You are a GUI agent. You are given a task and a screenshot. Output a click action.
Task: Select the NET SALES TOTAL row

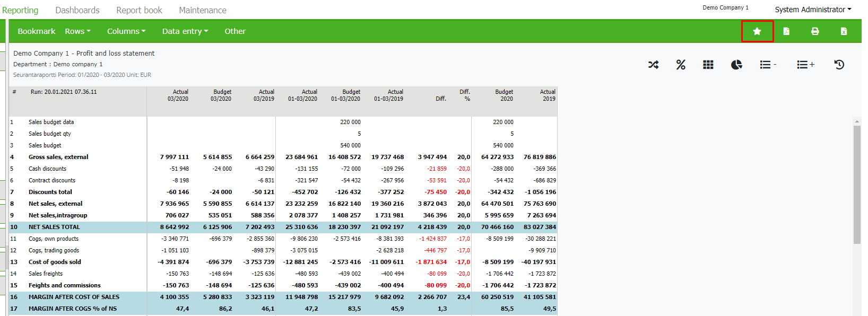coord(283,227)
